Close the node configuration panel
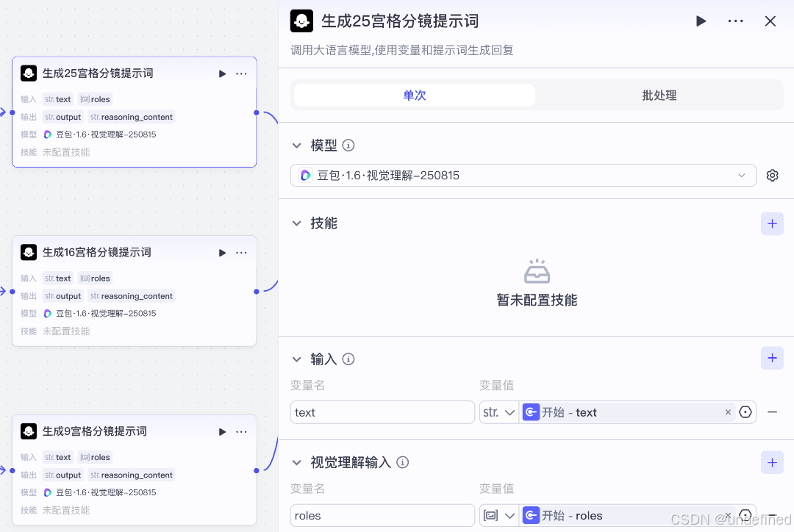 coord(770,21)
